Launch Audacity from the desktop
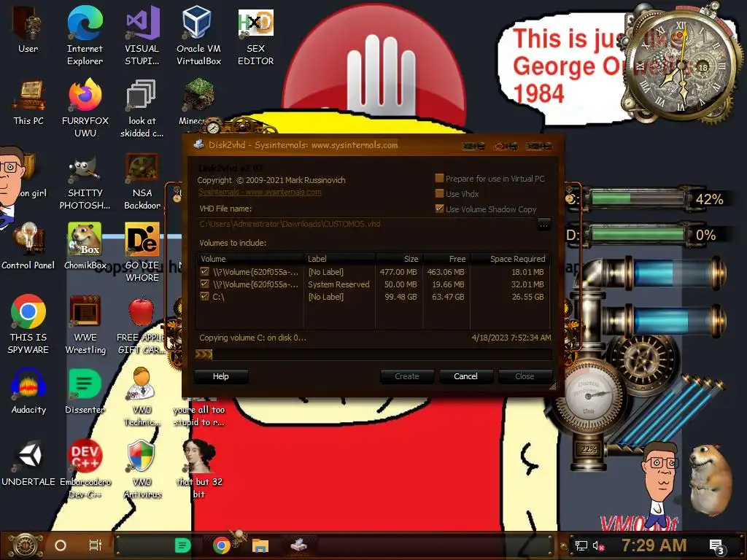747x560 pixels. click(28, 392)
